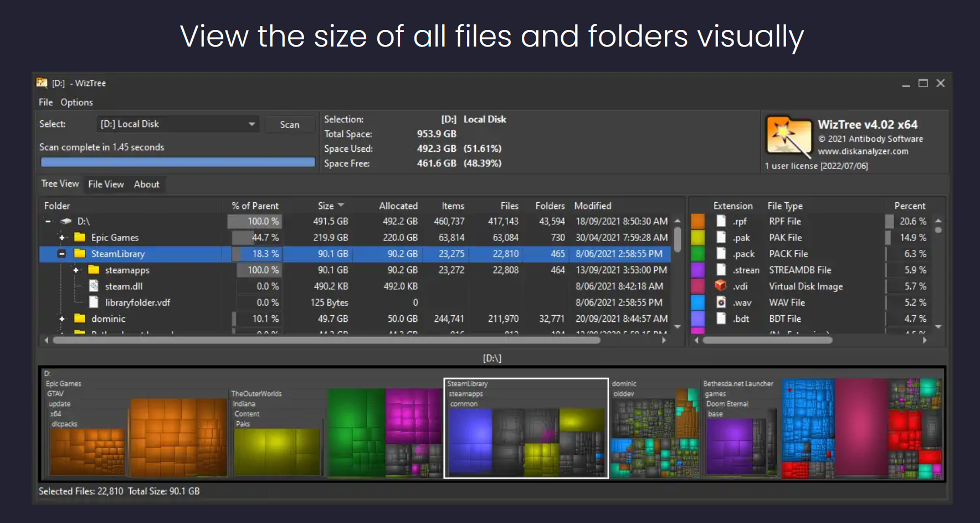Viewport: 980px width, 523px height.
Task: Click the folder list horizontal scrollbar
Action: point(326,340)
